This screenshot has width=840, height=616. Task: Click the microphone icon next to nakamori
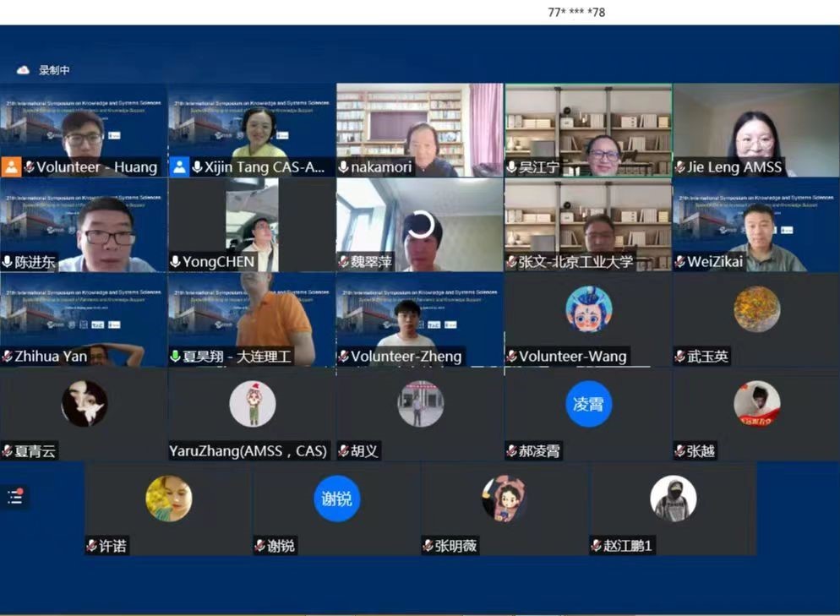[344, 167]
